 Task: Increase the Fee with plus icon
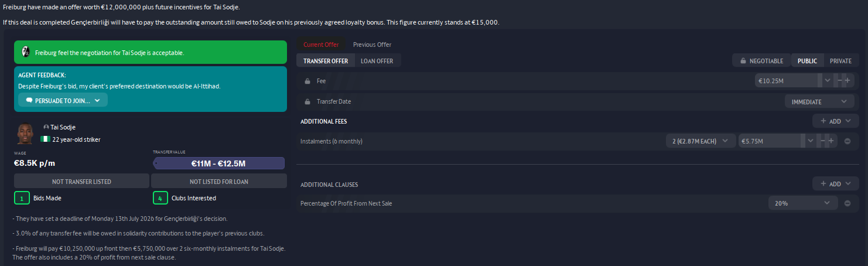click(x=848, y=80)
